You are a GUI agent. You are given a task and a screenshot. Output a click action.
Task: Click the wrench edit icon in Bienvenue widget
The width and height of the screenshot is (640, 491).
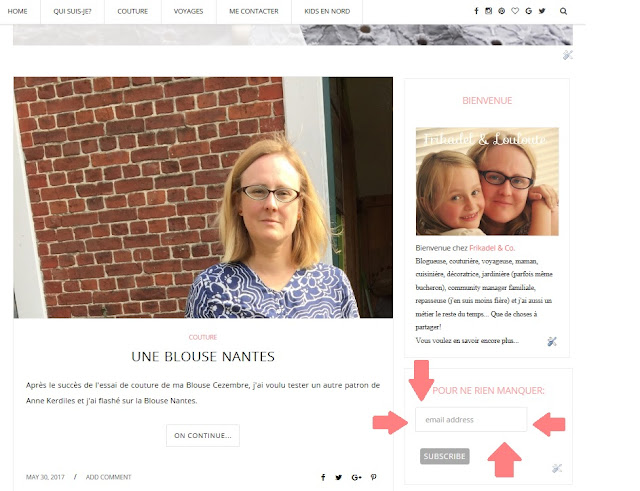pos(552,341)
